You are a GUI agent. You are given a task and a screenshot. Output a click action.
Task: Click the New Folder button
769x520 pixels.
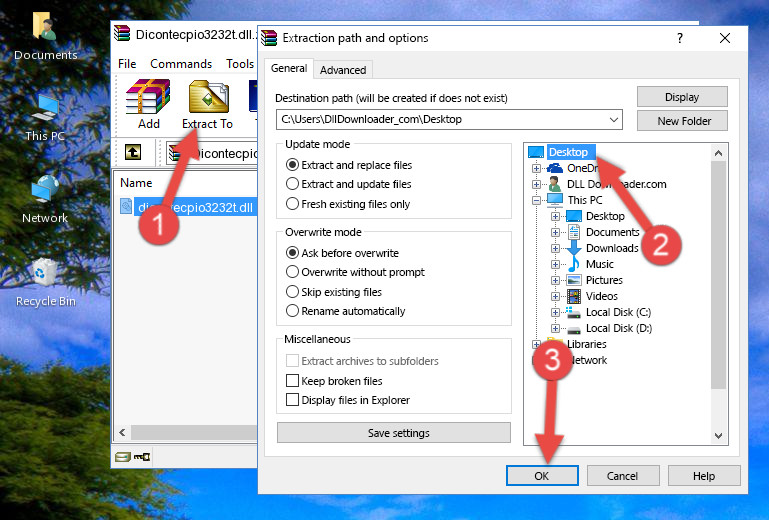[682, 121]
